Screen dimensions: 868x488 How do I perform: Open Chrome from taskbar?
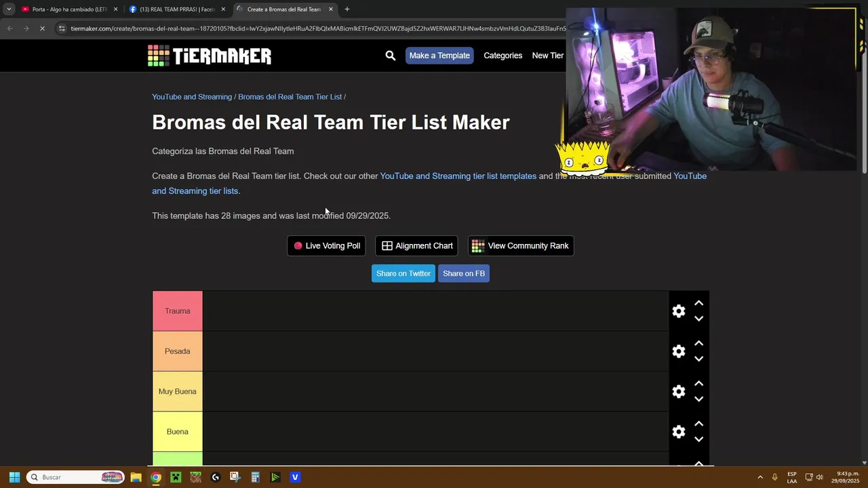click(x=156, y=477)
